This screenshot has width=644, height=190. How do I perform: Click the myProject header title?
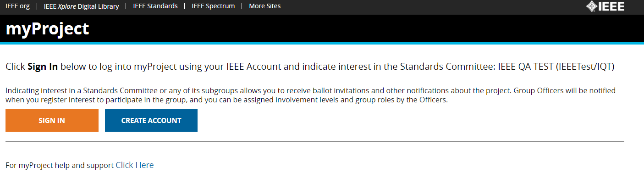point(47,29)
